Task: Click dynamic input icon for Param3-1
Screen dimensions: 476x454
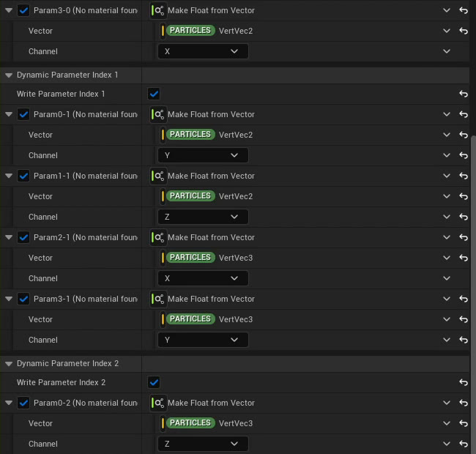Action: click(x=157, y=299)
